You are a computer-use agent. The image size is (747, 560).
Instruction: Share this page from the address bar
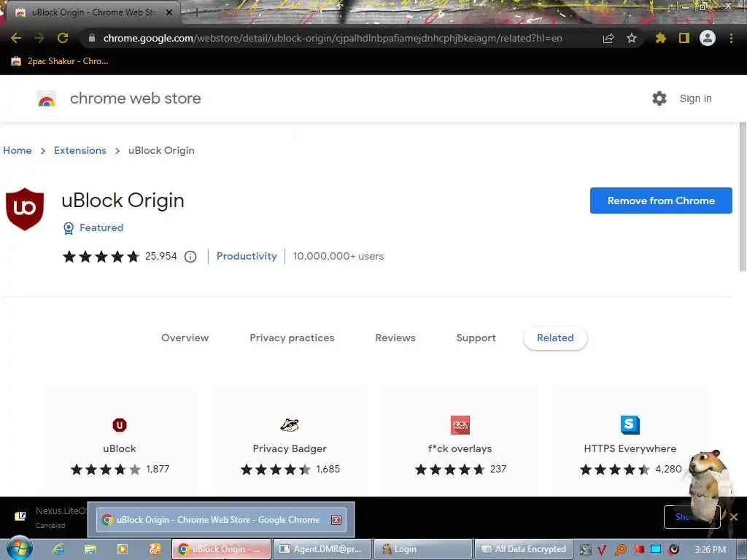pos(608,39)
